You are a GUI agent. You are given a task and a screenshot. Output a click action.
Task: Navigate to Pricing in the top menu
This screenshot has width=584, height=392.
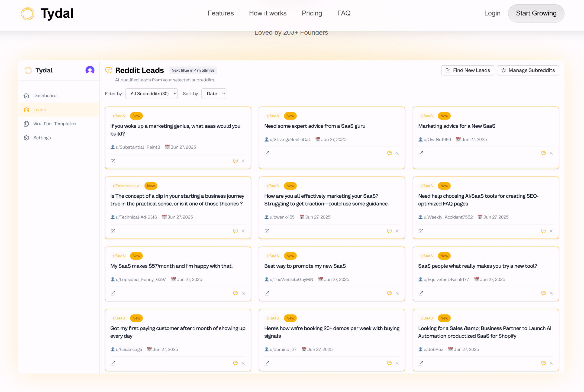[x=312, y=13]
